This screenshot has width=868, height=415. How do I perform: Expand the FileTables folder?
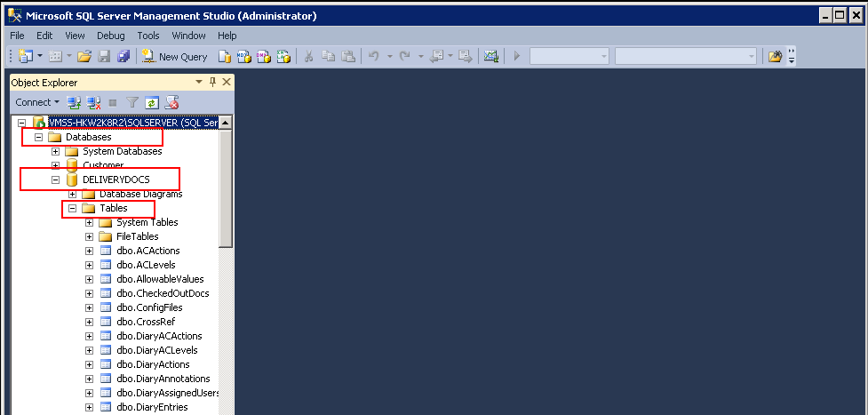click(89, 236)
